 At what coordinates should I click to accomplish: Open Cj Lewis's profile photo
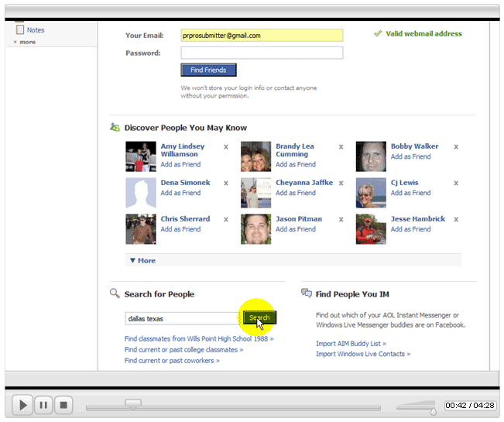[371, 193]
